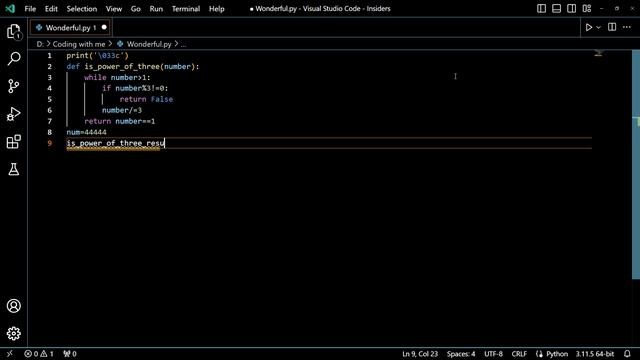Open Customize Layout icon
Screen dimensions: 640x360
(587, 9)
